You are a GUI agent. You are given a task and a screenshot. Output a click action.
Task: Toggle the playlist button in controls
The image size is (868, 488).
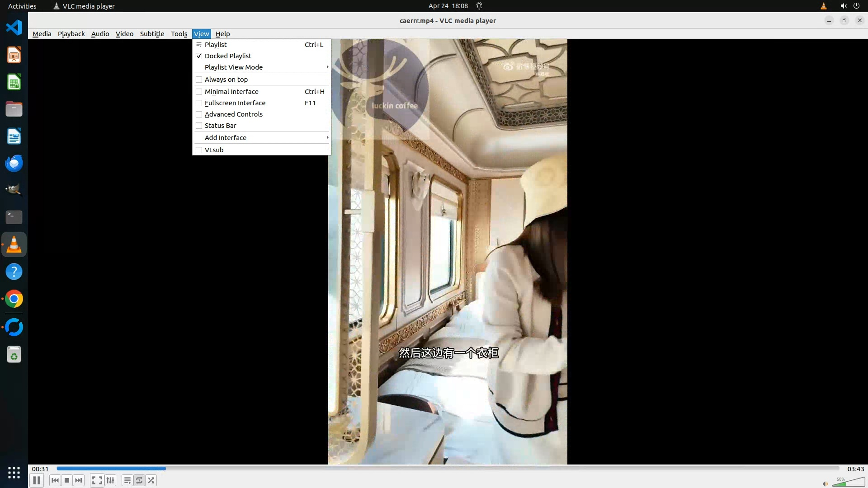click(127, 480)
